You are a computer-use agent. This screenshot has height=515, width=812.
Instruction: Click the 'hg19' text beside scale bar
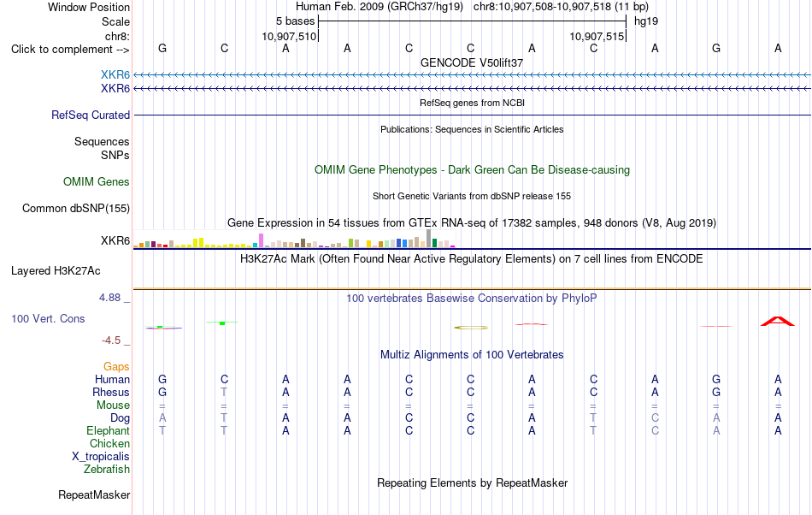coord(646,21)
